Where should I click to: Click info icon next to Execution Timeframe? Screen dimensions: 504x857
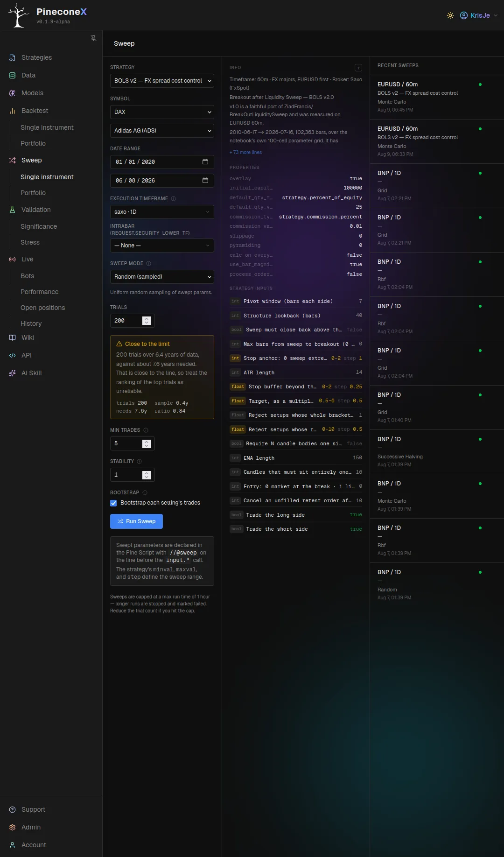tap(173, 198)
